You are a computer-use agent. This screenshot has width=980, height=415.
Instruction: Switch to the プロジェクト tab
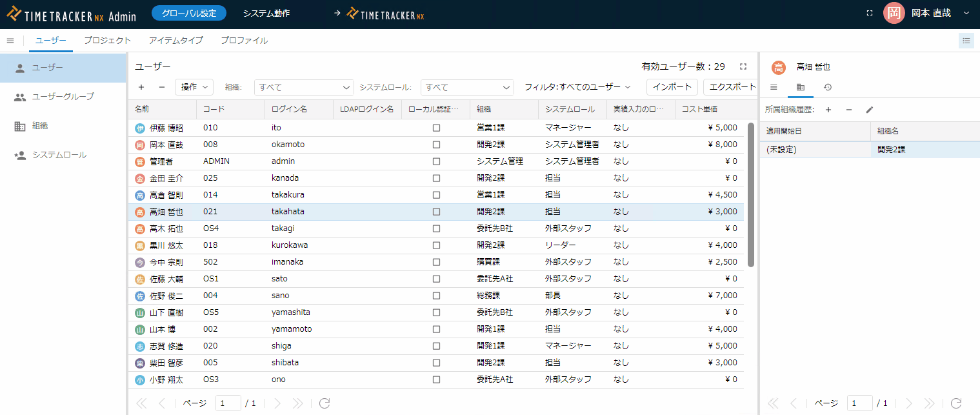(x=107, y=41)
